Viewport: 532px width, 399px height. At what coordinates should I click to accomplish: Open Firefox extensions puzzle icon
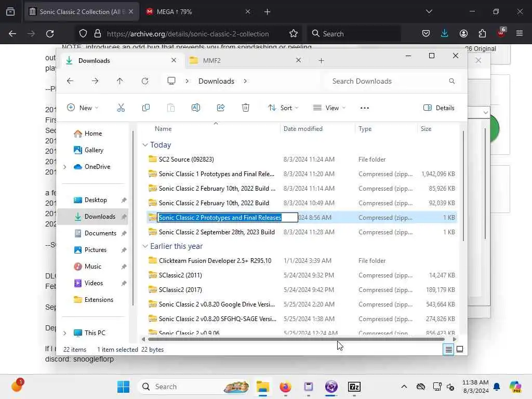482,33
